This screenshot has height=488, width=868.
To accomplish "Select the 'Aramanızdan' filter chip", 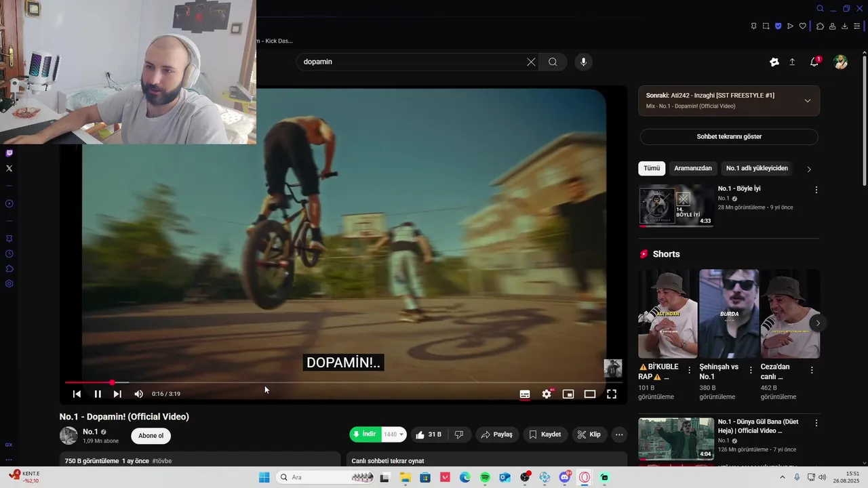I will [693, 168].
